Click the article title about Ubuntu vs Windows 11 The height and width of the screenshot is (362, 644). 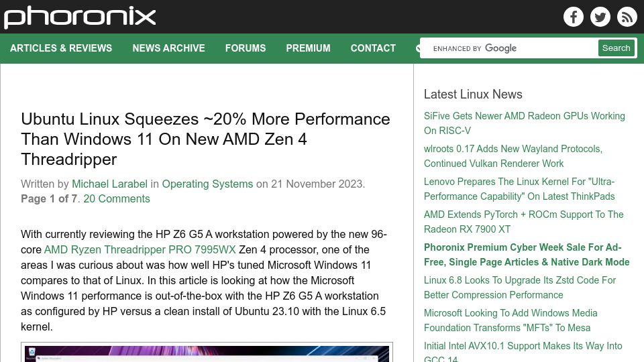click(205, 139)
